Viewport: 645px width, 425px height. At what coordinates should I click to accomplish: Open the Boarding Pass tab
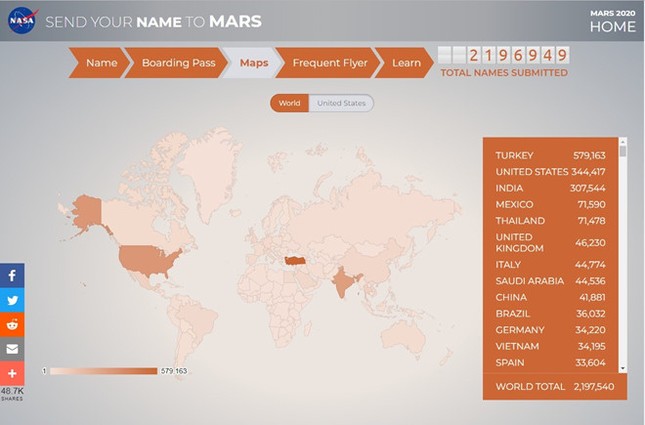point(177,63)
